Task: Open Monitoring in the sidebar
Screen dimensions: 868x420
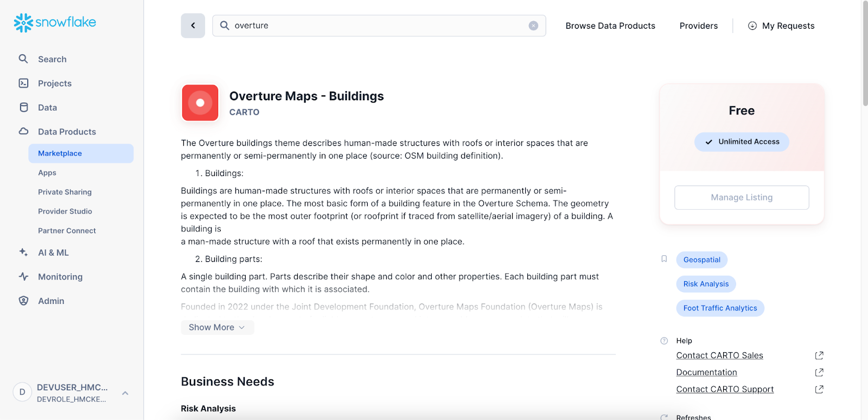Action: pos(60,277)
